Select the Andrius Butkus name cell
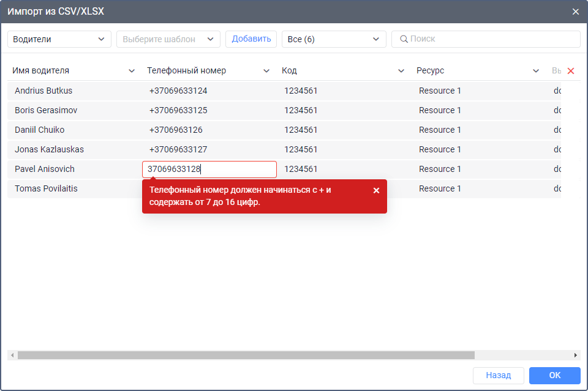 pos(43,91)
